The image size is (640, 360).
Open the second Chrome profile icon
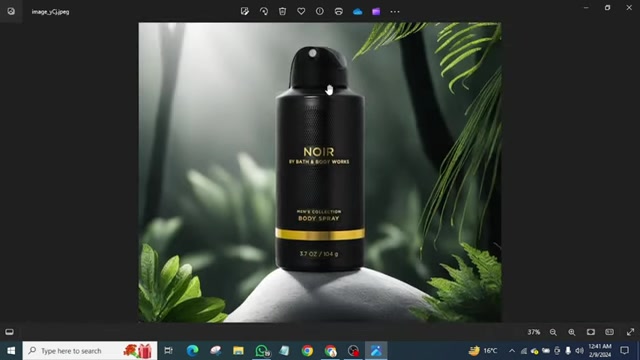tap(331, 351)
